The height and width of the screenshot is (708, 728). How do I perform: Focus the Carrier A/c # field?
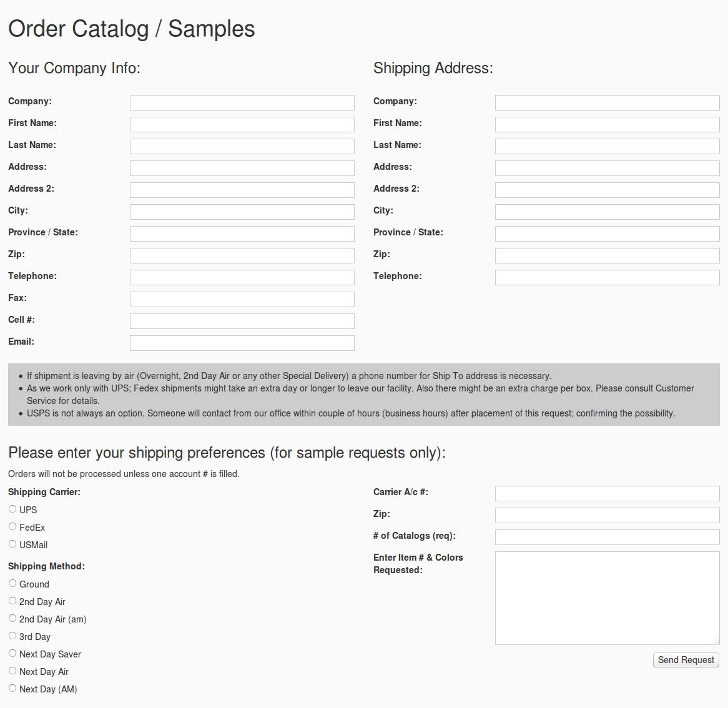click(x=607, y=493)
